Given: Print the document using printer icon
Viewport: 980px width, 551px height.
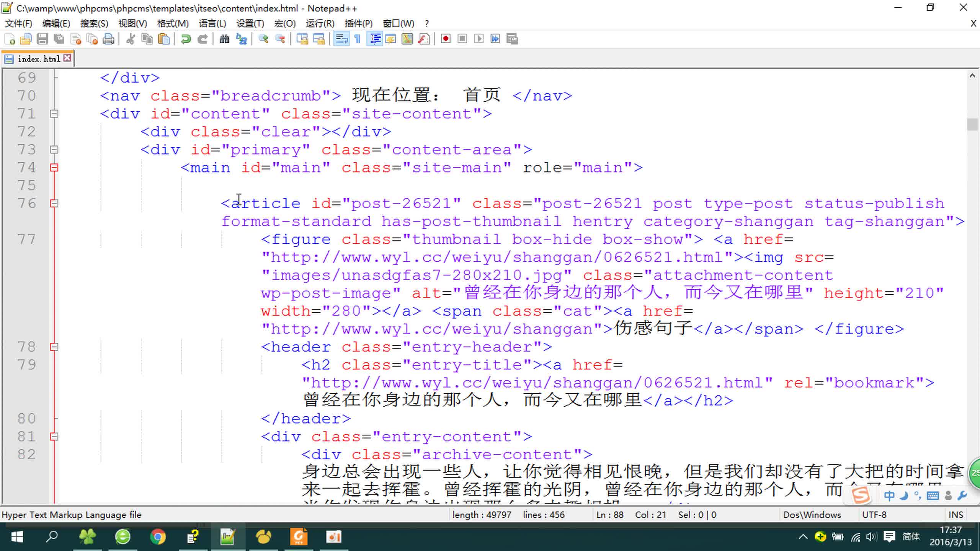Looking at the screenshot, I should [x=109, y=39].
